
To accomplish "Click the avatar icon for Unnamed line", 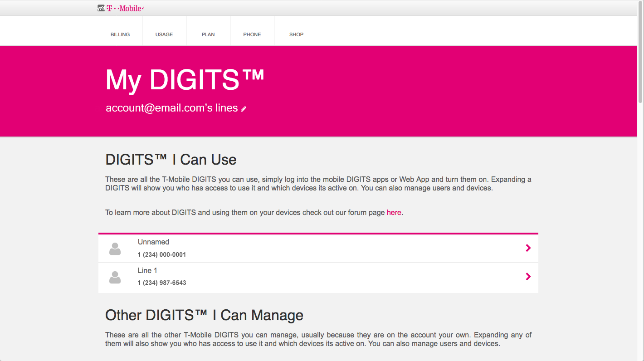I will [115, 249].
